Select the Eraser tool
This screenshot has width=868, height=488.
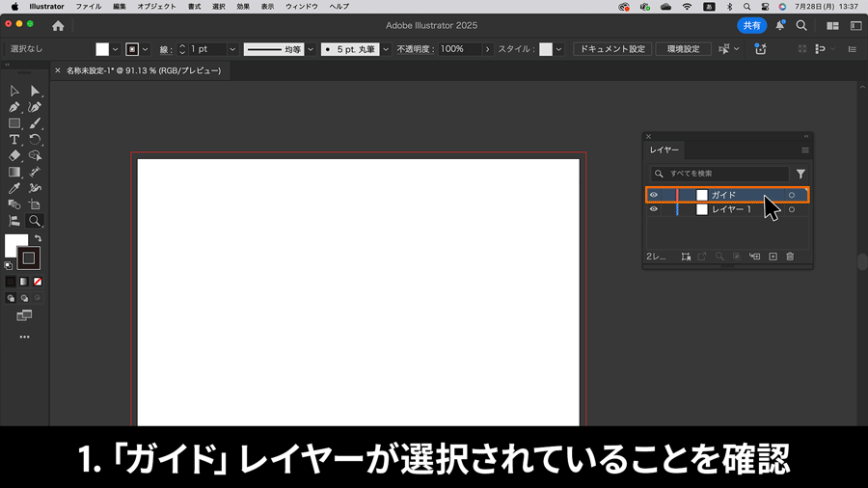click(x=14, y=155)
